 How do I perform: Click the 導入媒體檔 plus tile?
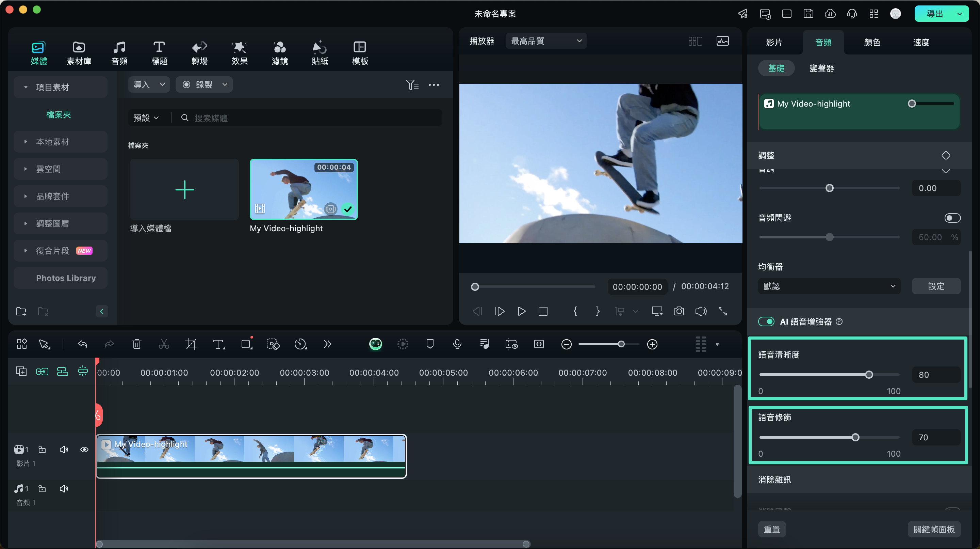click(184, 189)
